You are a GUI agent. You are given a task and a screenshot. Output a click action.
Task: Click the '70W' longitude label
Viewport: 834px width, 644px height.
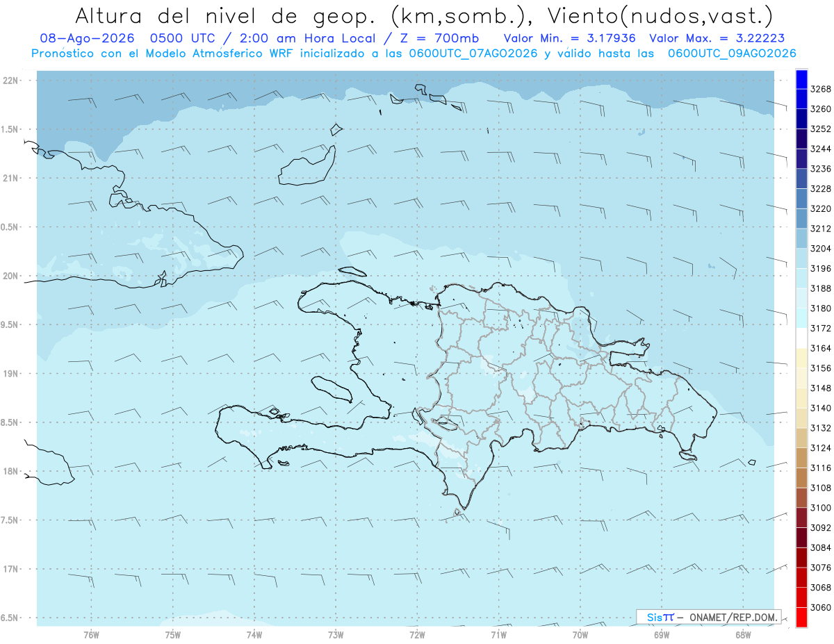tap(580, 634)
